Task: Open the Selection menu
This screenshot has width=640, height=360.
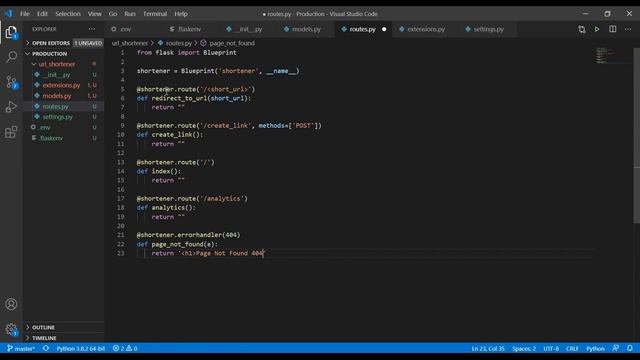Action: pyautogui.click(x=68, y=13)
